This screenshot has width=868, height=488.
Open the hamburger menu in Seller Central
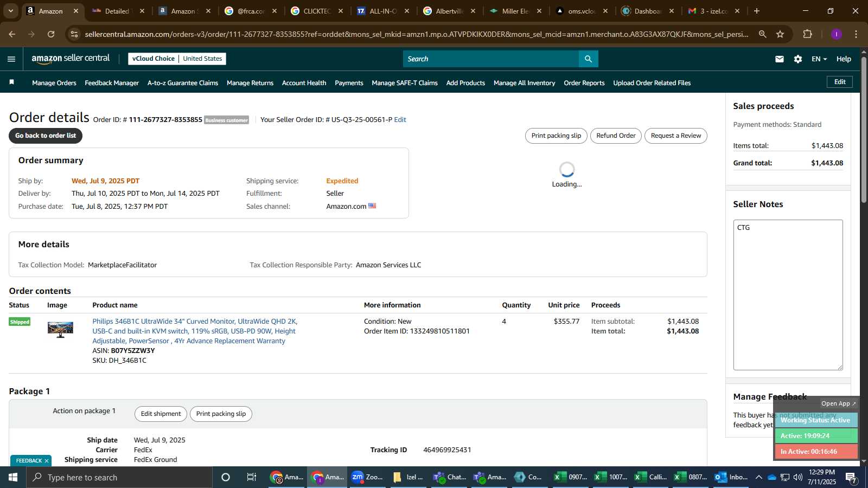pyautogui.click(x=11, y=59)
